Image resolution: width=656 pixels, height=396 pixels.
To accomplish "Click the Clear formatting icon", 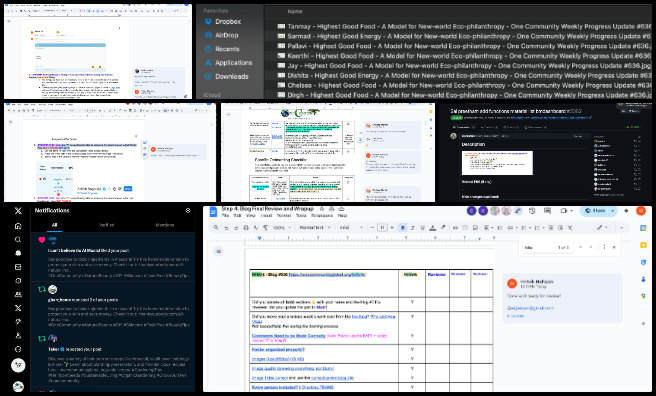I will (x=570, y=227).
